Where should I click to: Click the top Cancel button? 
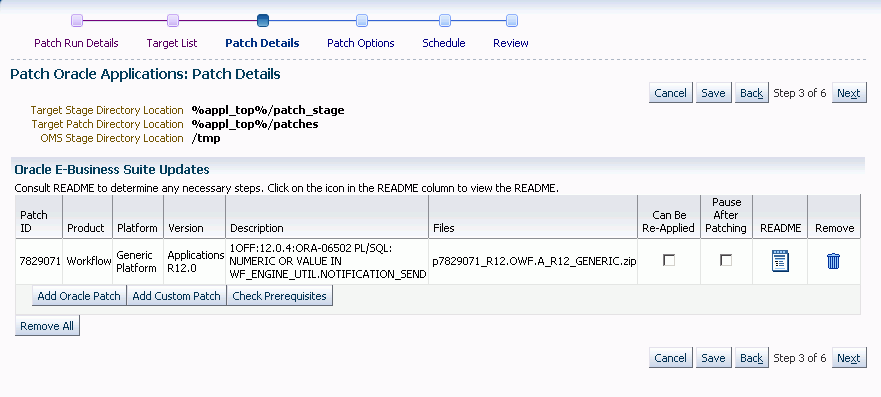(670, 93)
